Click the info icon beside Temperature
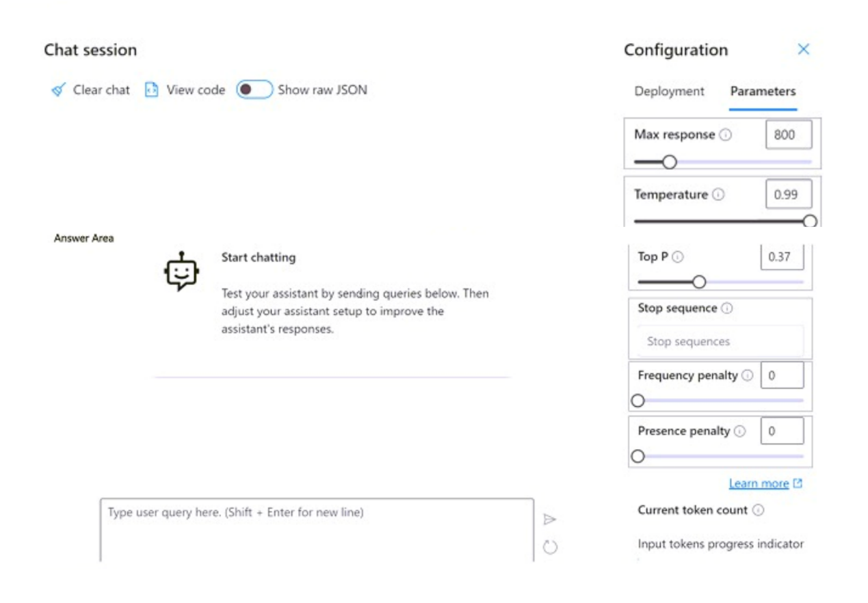Screen dimensions: 868x603 718,195
